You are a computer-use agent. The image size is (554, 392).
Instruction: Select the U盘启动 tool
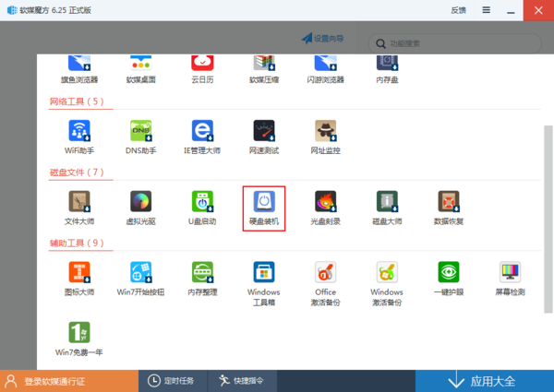202,206
